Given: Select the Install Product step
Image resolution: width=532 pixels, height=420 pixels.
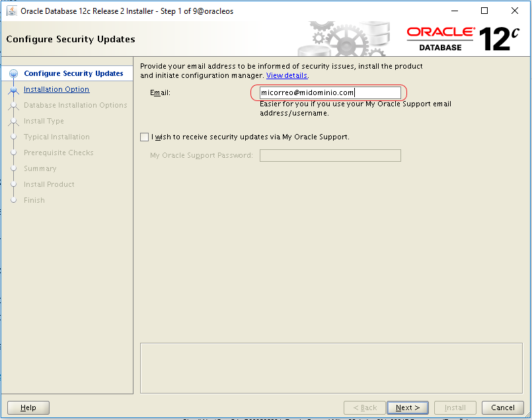Looking at the screenshot, I should point(49,184).
